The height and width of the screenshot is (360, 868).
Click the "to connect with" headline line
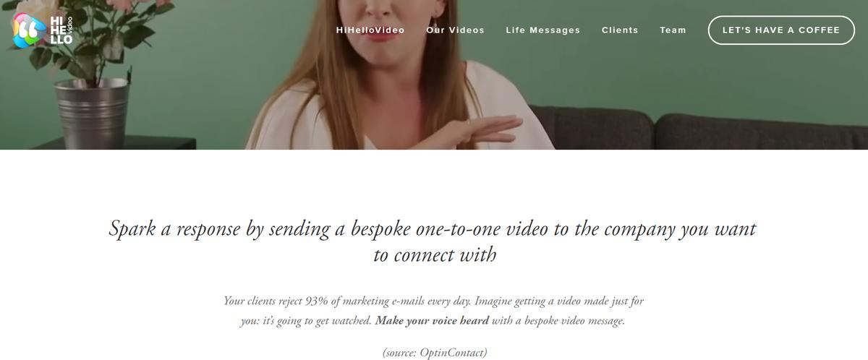tap(435, 255)
